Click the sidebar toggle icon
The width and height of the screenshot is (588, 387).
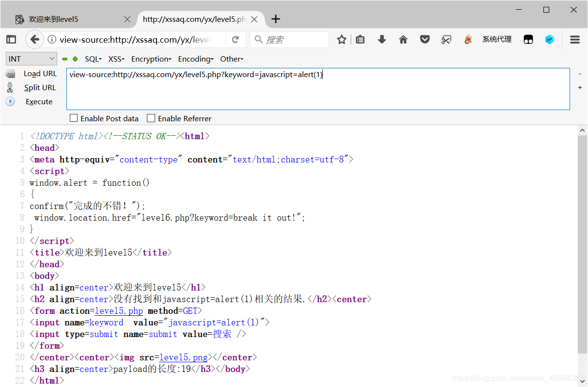point(11,40)
